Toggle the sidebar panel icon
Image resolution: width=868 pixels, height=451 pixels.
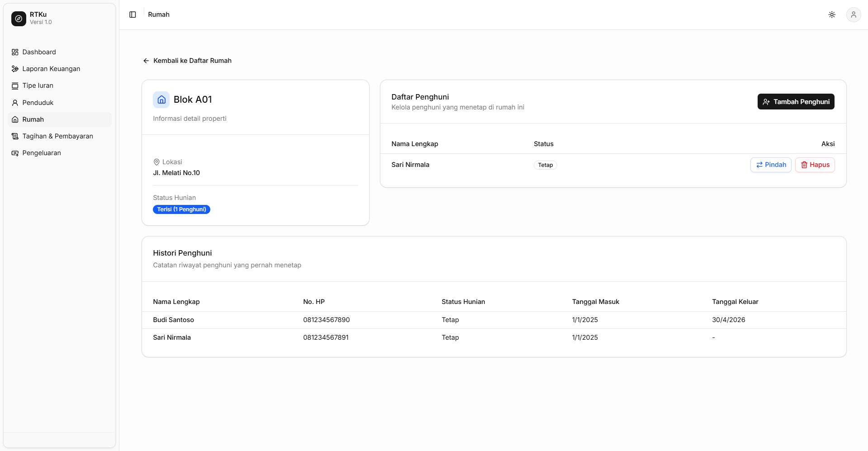pos(133,14)
